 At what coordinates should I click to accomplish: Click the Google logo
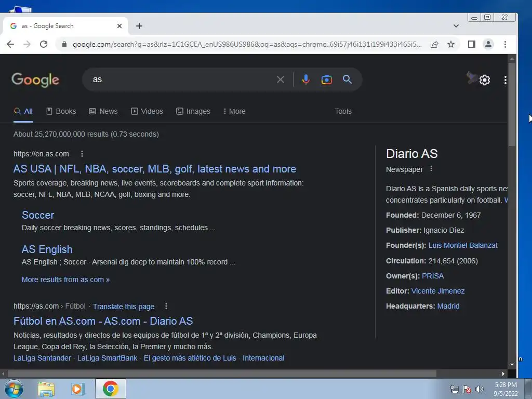point(35,80)
